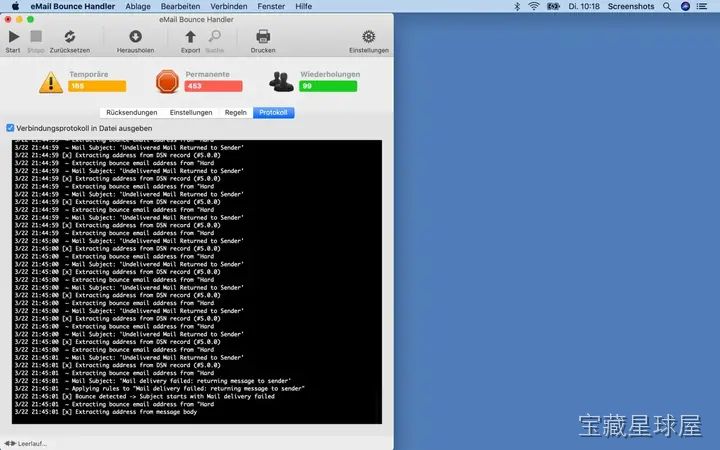Click the log line 'Applying rules to Mail delivery failed'

[159, 388]
